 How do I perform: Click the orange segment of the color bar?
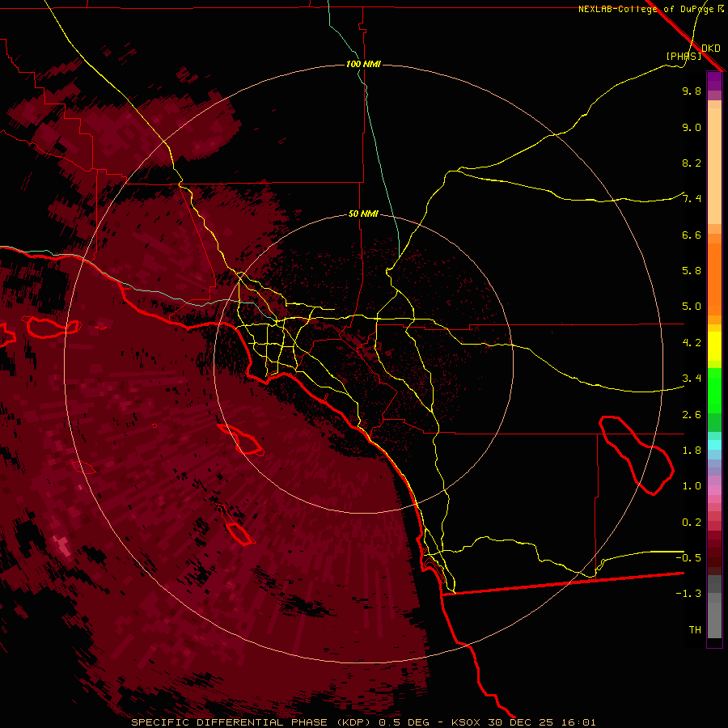(x=714, y=280)
